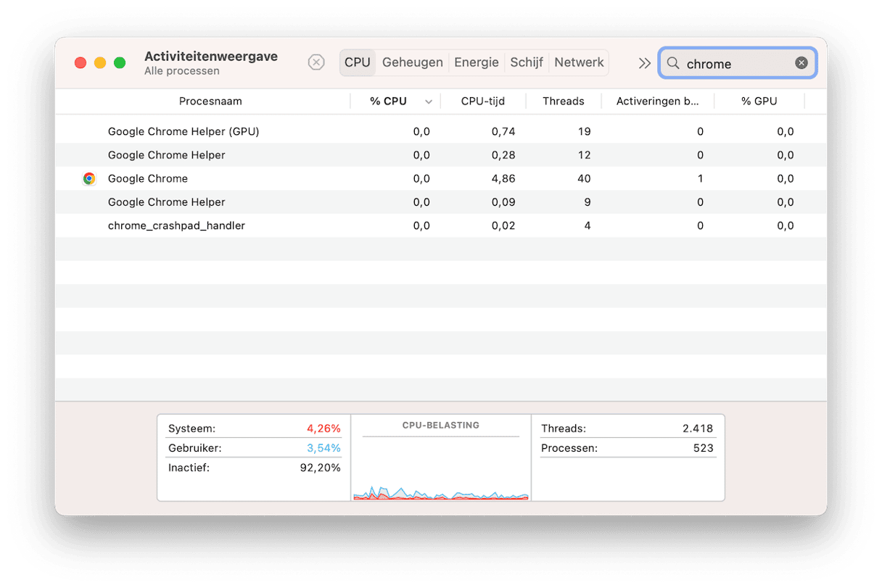Switch to the CPU tab
This screenshot has height=588, width=882.
358,62
